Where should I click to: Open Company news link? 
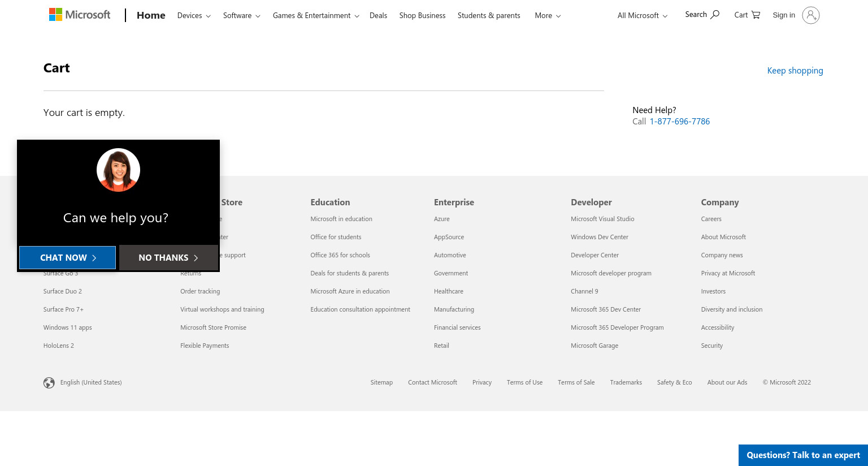722,255
